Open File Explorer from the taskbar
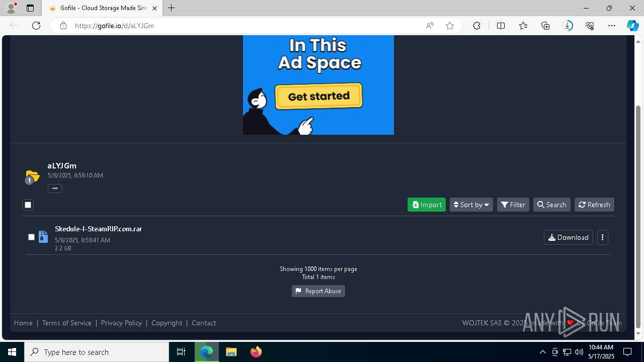This screenshot has height=362, width=644. coord(231,352)
